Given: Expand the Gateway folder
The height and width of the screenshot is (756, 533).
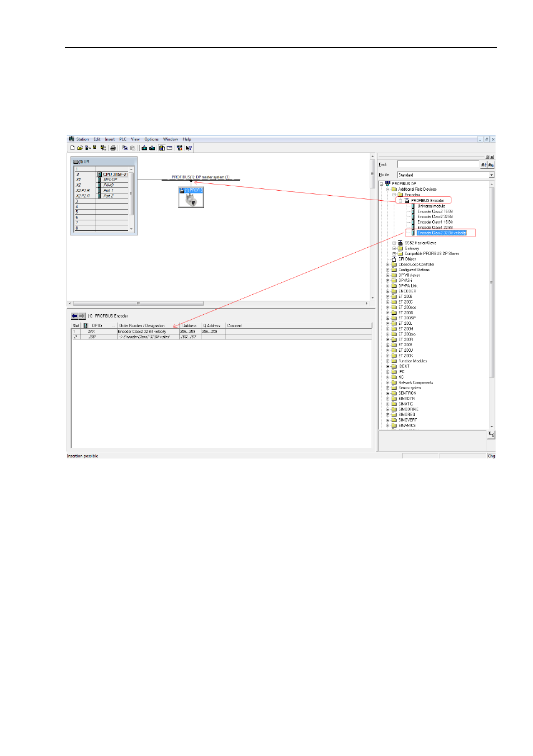Looking at the screenshot, I should pos(394,248).
